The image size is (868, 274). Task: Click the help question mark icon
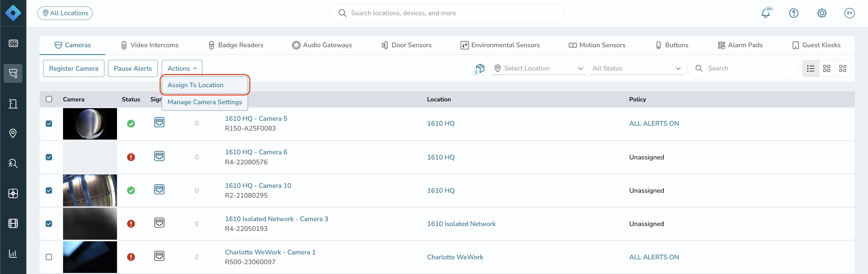794,13
